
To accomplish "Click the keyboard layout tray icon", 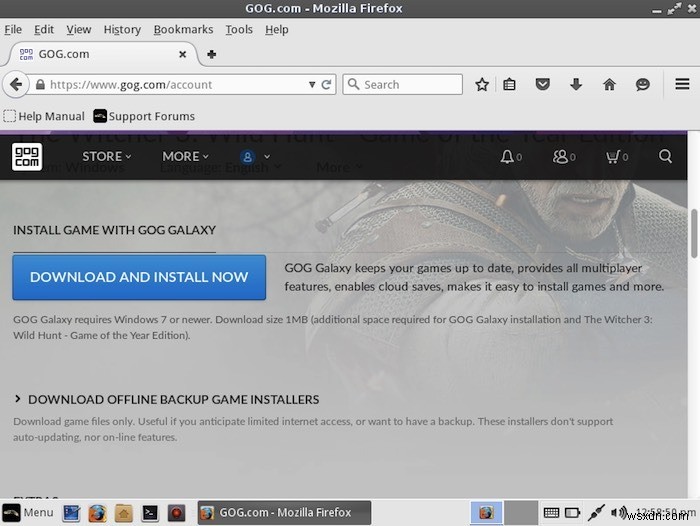I will click(551, 513).
